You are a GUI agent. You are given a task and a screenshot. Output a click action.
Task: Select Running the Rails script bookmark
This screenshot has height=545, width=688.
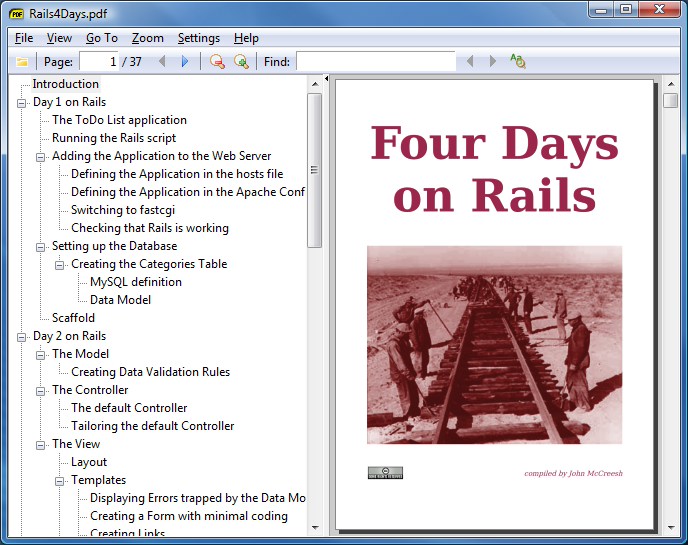pyautogui.click(x=114, y=138)
